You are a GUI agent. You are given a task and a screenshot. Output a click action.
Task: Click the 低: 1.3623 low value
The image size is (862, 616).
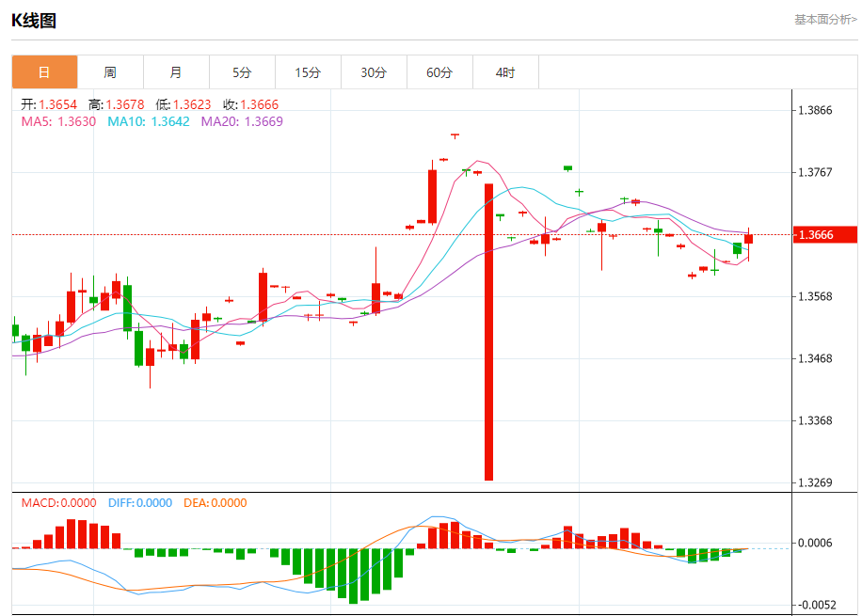(184, 104)
